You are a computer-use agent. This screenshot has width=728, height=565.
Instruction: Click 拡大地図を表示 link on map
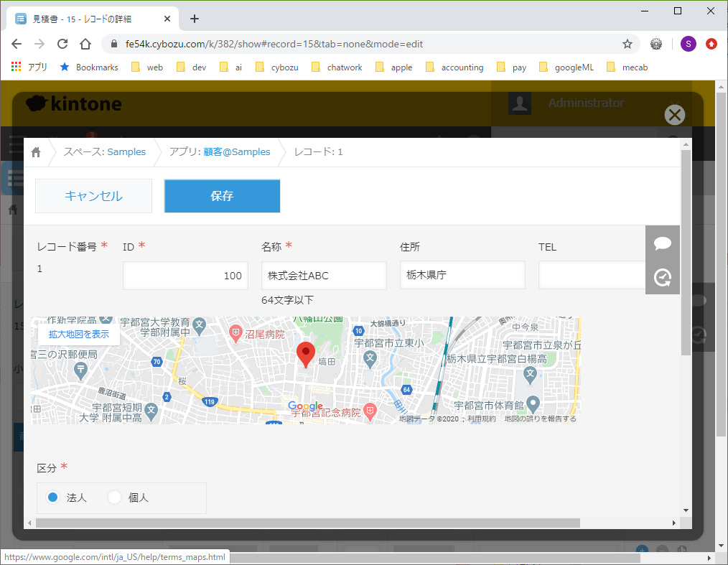pos(79,335)
